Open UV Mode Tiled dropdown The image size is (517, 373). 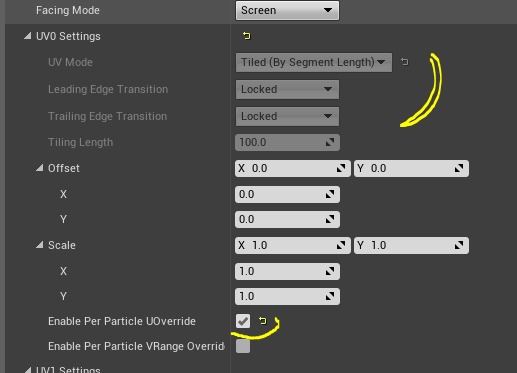[314, 62]
